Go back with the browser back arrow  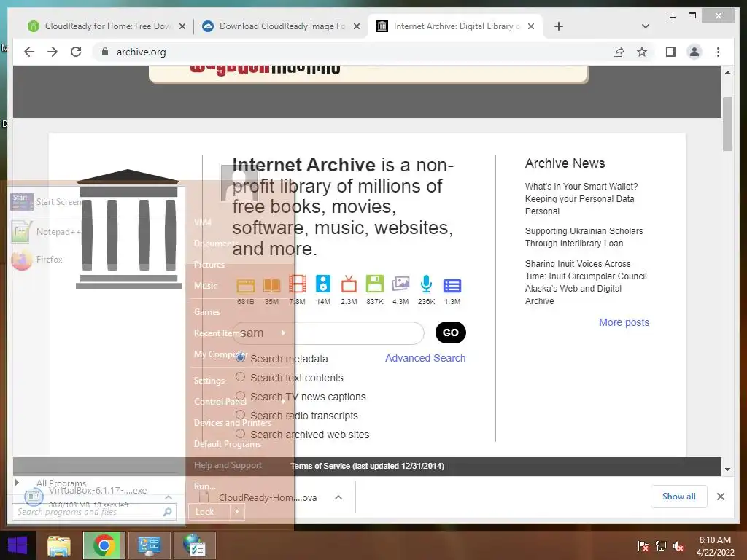click(29, 52)
